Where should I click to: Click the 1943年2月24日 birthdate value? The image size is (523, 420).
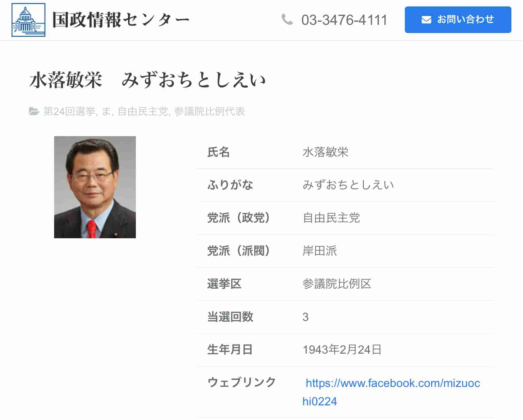(342, 350)
